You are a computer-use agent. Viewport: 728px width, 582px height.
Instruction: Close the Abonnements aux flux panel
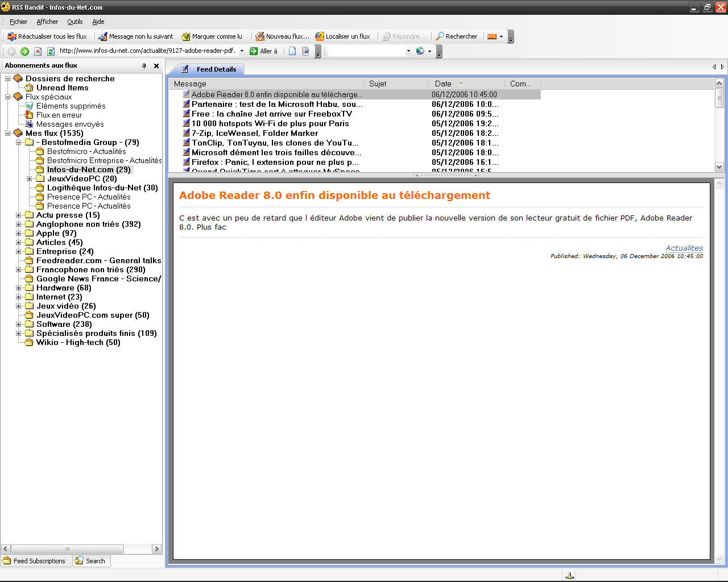pyautogui.click(x=156, y=66)
